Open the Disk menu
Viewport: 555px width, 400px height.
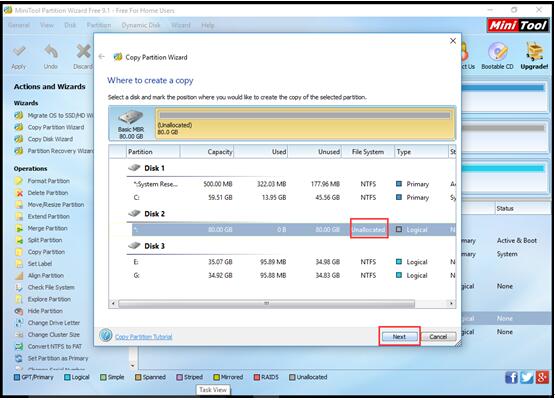click(70, 25)
